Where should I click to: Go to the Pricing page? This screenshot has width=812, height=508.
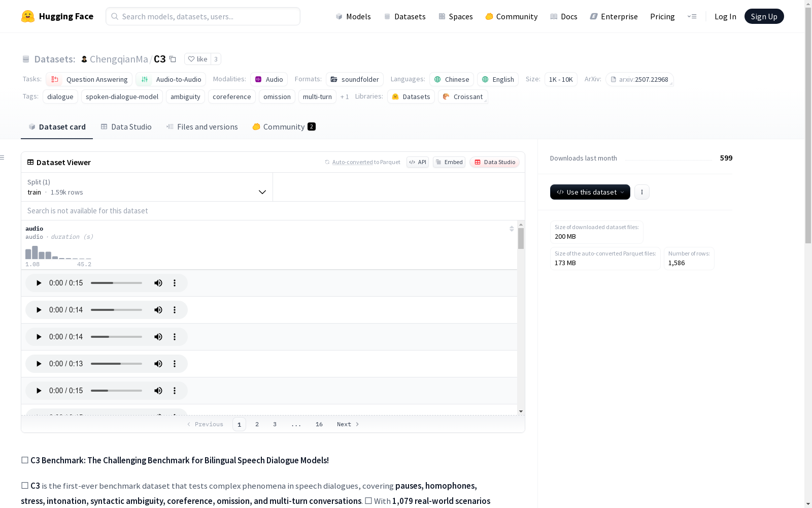click(x=662, y=16)
